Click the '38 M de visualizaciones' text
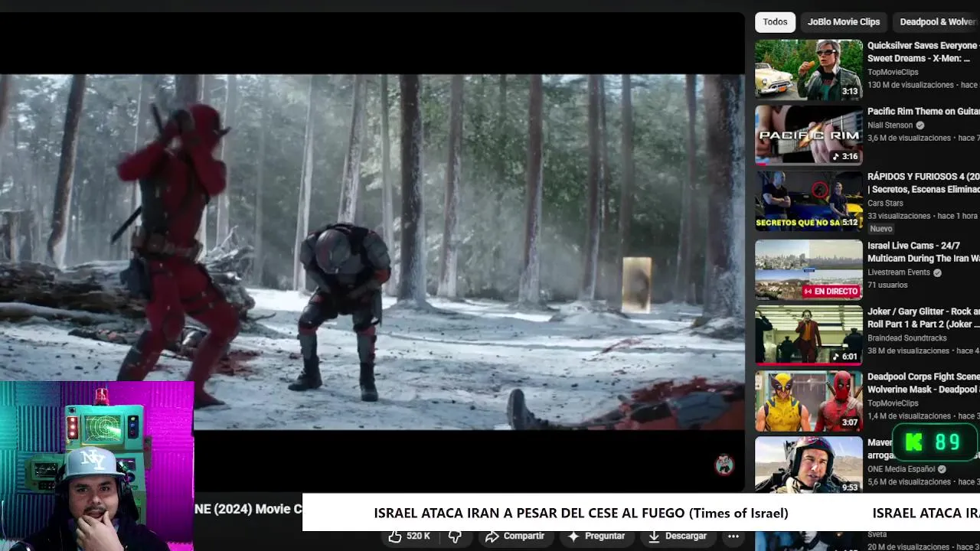This screenshot has width=980, height=551. [x=908, y=351]
